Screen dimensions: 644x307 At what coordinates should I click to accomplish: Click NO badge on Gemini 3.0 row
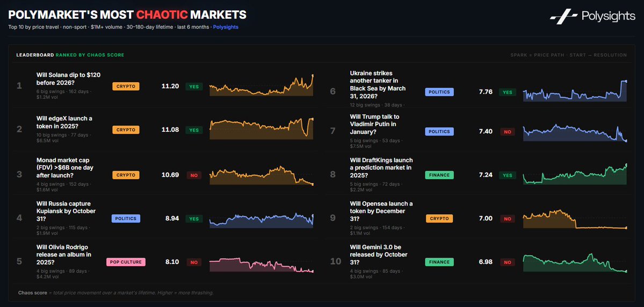pos(508,262)
